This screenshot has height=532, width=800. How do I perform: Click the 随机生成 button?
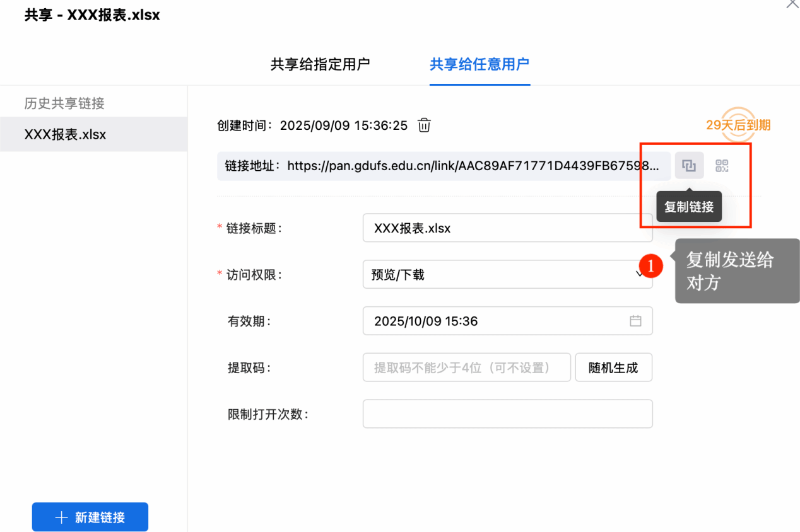(x=613, y=367)
